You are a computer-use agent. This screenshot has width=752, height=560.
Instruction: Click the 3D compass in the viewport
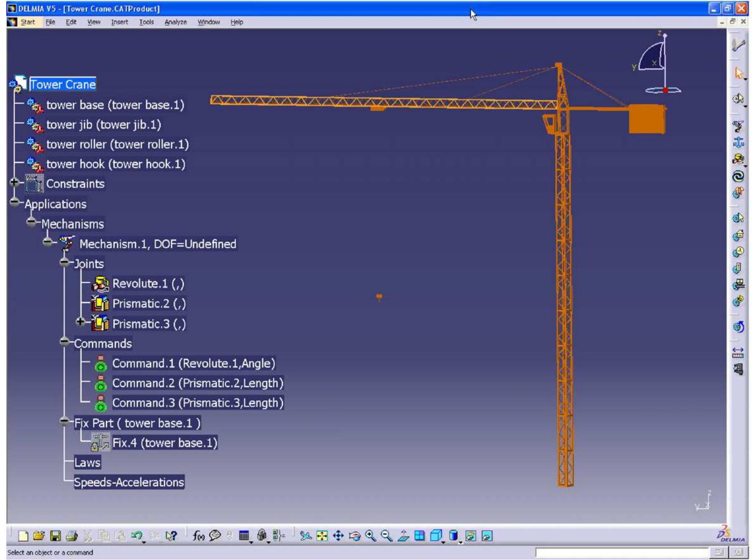point(657,63)
